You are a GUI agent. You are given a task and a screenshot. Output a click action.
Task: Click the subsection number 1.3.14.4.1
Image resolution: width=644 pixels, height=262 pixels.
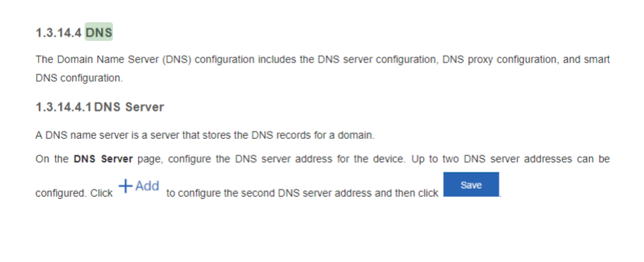coord(64,107)
